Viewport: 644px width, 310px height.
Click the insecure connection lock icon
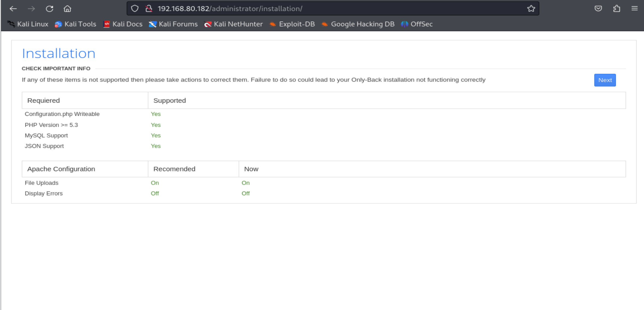tap(149, 9)
